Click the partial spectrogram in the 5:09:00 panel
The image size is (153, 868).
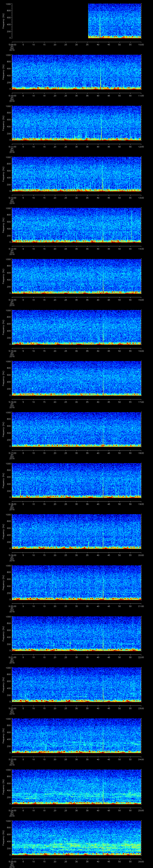[115, 21]
